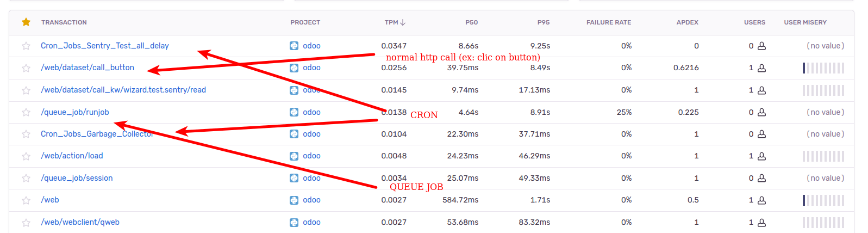Click user icon in Cron_Jobs_Sentry_Test row
Viewport: 868px width, 233px height.
761,46
